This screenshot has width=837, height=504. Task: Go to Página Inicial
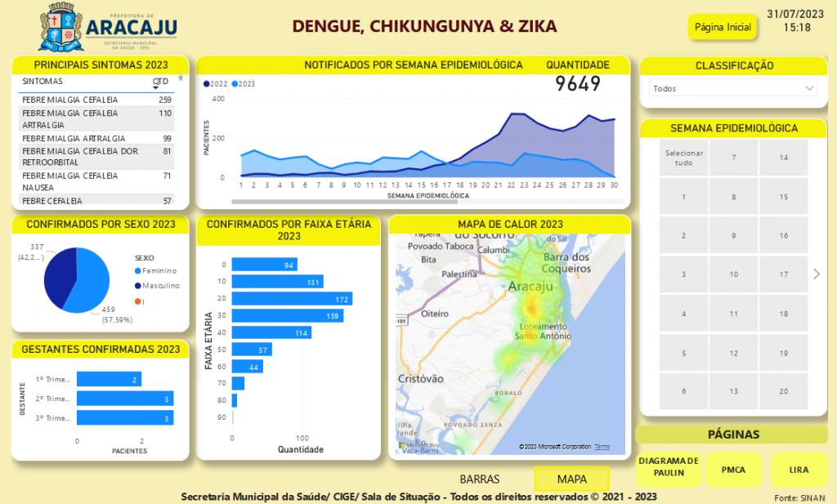pos(723,27)
